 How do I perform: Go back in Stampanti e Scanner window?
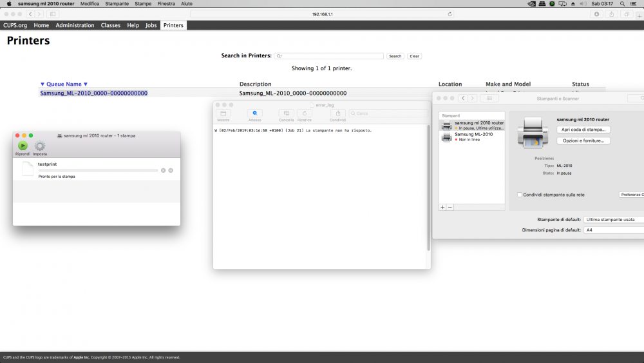coord(463,98)
